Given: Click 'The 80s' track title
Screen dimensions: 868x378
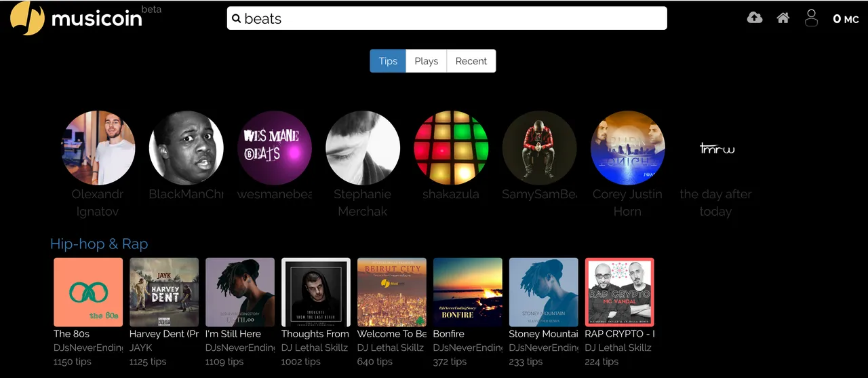Looking at the screenshot, I should pyautogui.click(x=72, y=334).
